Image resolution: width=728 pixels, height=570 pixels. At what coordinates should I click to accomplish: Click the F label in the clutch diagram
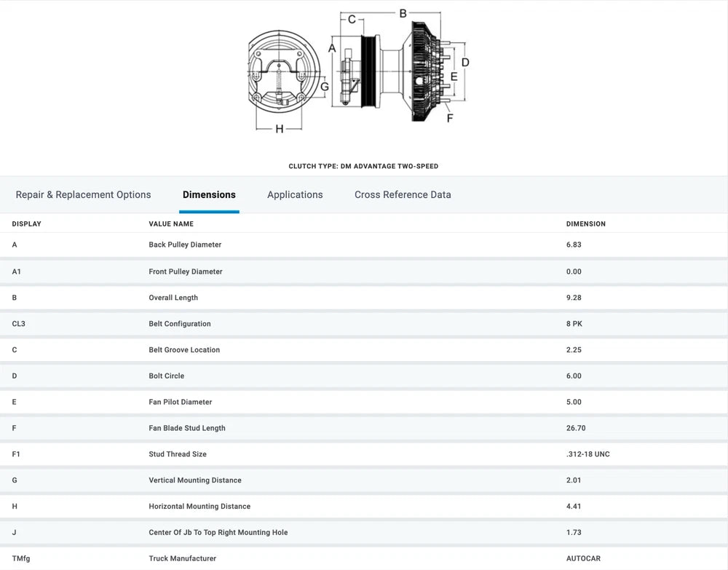point(449,117)
